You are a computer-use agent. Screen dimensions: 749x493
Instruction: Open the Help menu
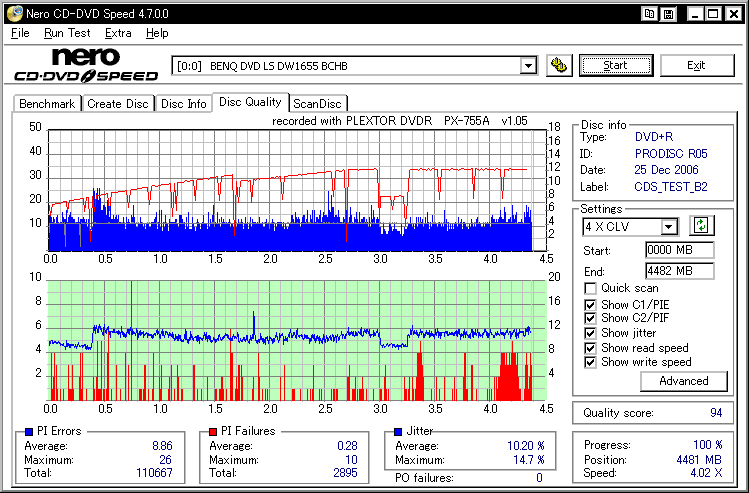pyautogui.click(x=157, y=33)
